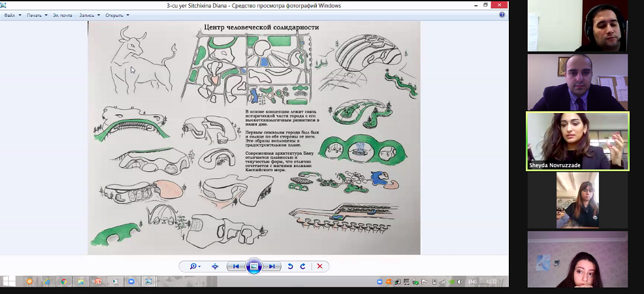Expand the Файл dropdown menu

point(13,15)
